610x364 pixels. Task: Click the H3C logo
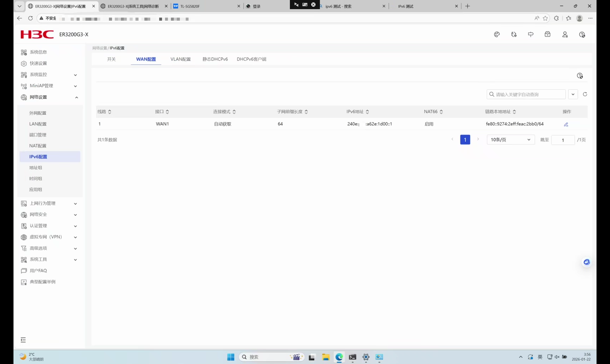pos(37,35)
